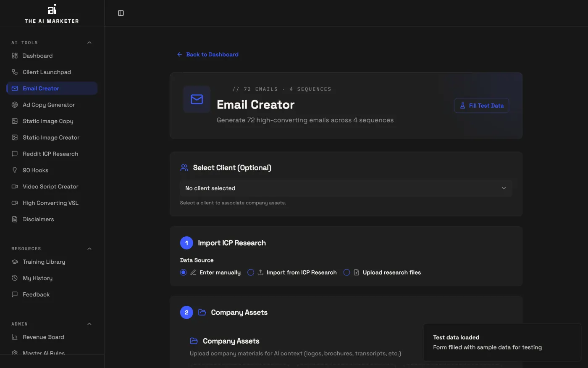Collapse the Admin section chevron

point(89,324)
